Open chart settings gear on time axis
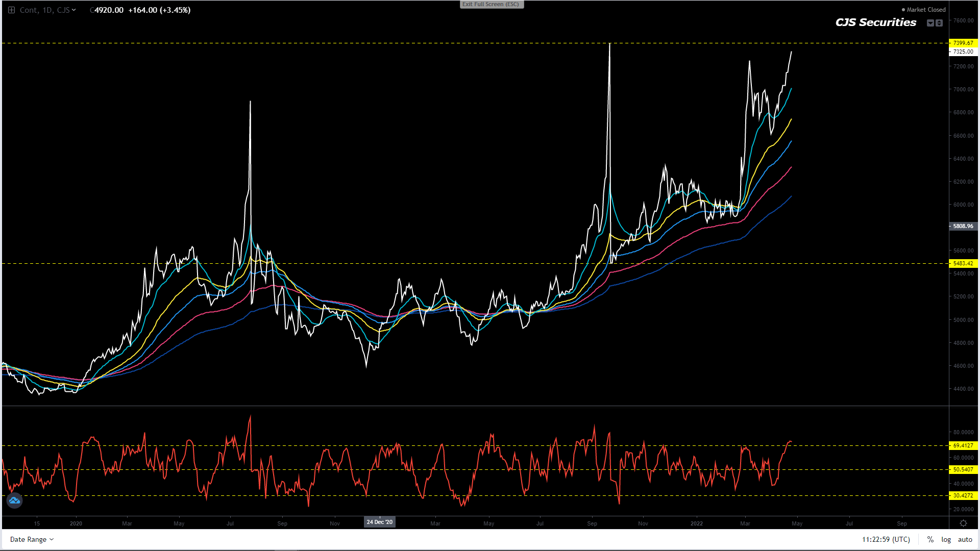The image size is (980, 551). [x=963, y=523]
